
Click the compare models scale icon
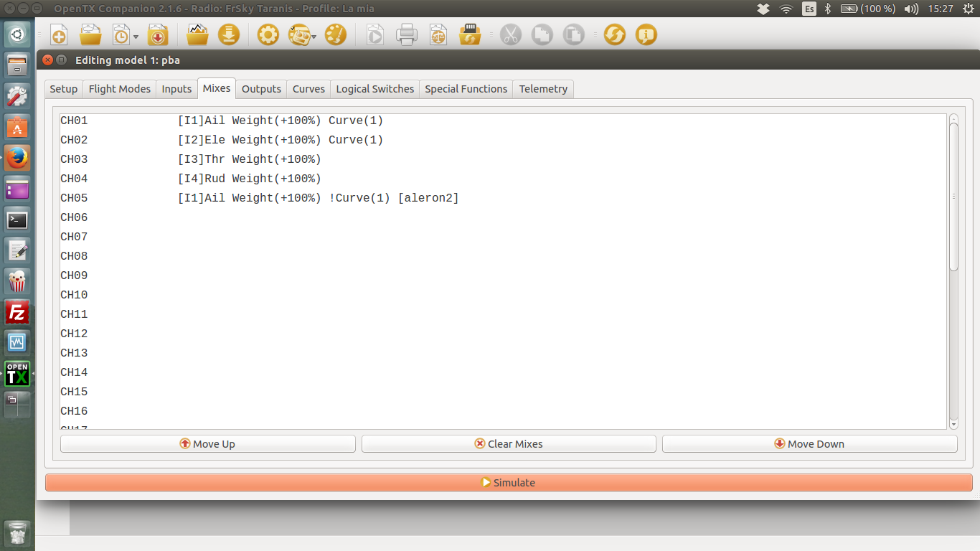(x=438, y=34)
